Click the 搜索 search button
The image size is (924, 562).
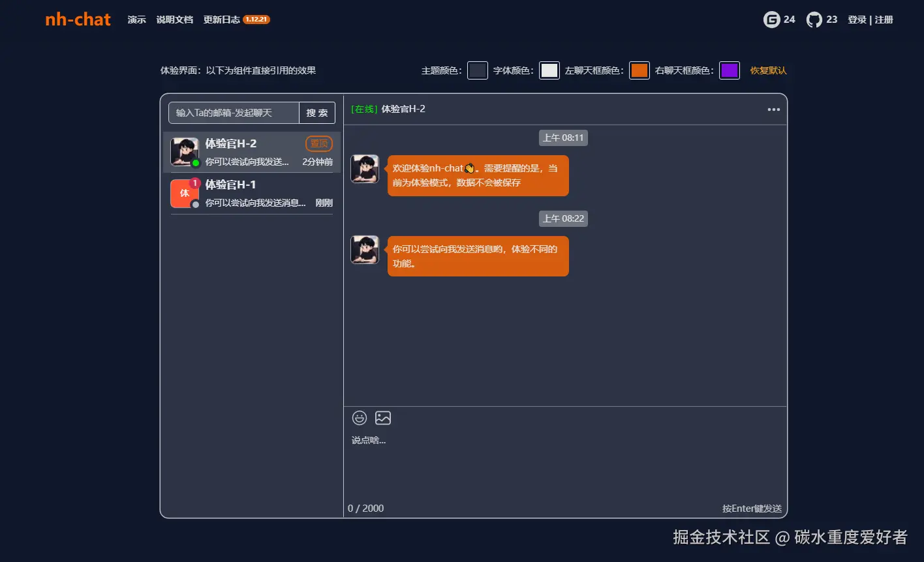(317, 112)
